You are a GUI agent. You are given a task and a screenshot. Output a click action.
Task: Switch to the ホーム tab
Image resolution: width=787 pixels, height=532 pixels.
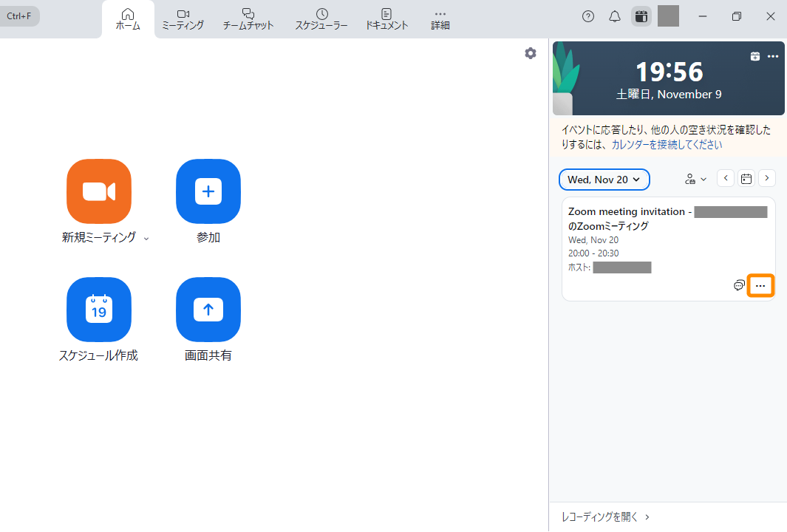(x=128, y=19)
